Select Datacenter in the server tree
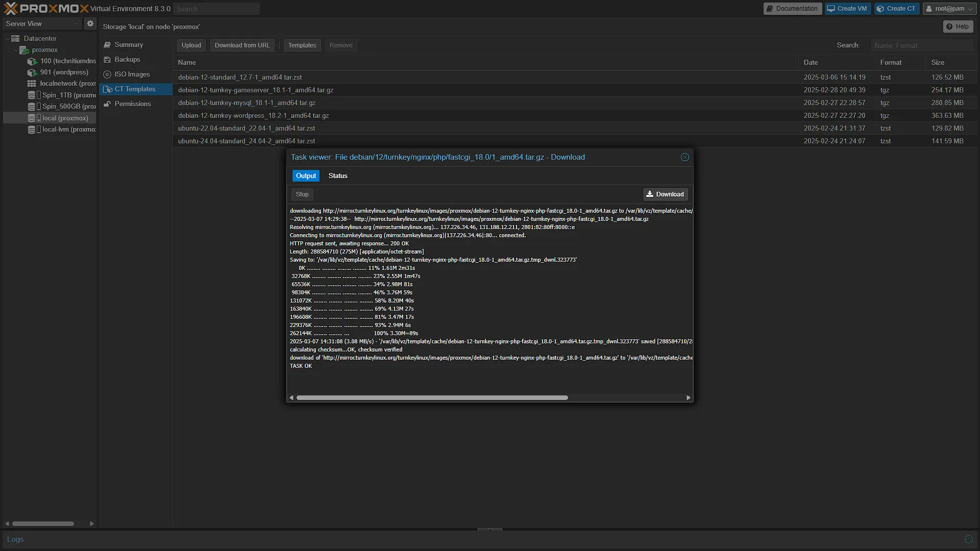 (x=40, y=38)
